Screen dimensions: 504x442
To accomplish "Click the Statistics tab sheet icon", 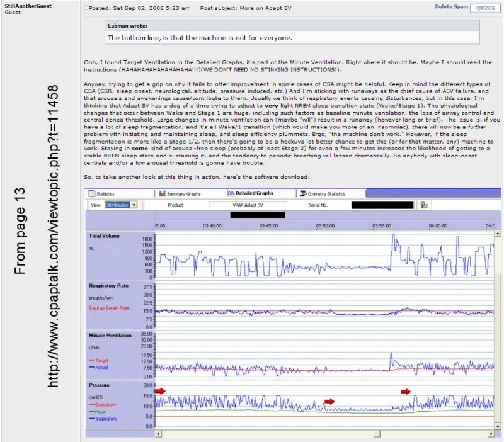I will pos(92,193).
